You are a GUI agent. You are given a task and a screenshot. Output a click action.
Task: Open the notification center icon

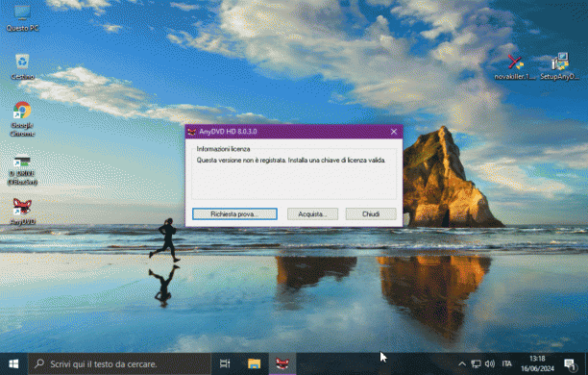[570, 363]
